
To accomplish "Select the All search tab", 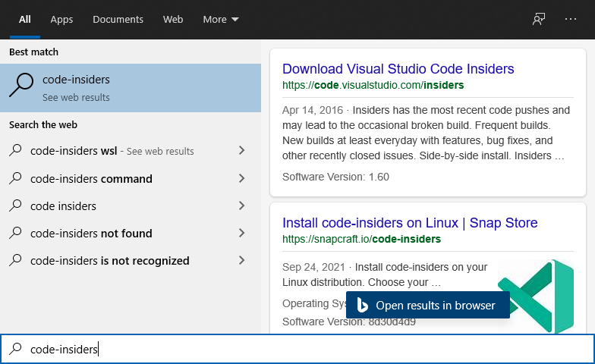I will click(x=24, y=20).
